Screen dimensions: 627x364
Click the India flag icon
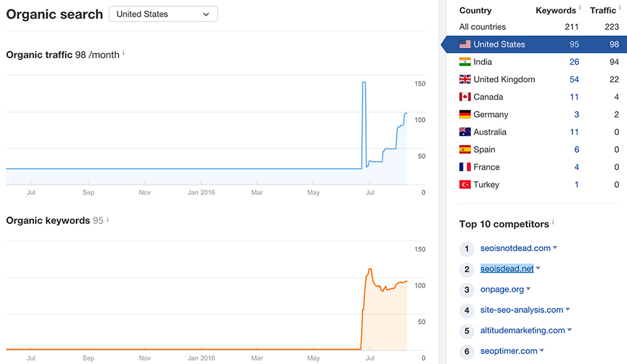465,61
